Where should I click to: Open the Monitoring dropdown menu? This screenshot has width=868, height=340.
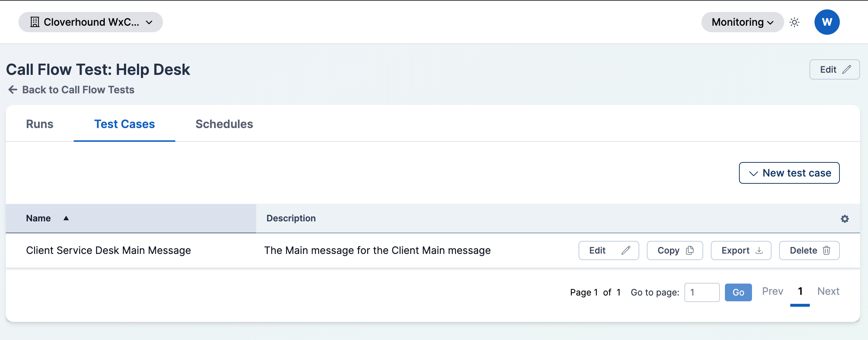(x=742, y=22)
